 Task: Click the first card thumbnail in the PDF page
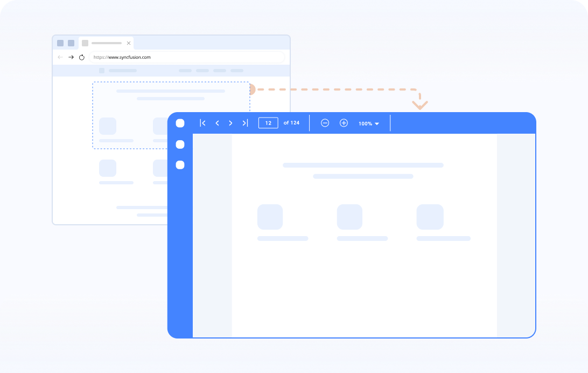coord(270,217)
